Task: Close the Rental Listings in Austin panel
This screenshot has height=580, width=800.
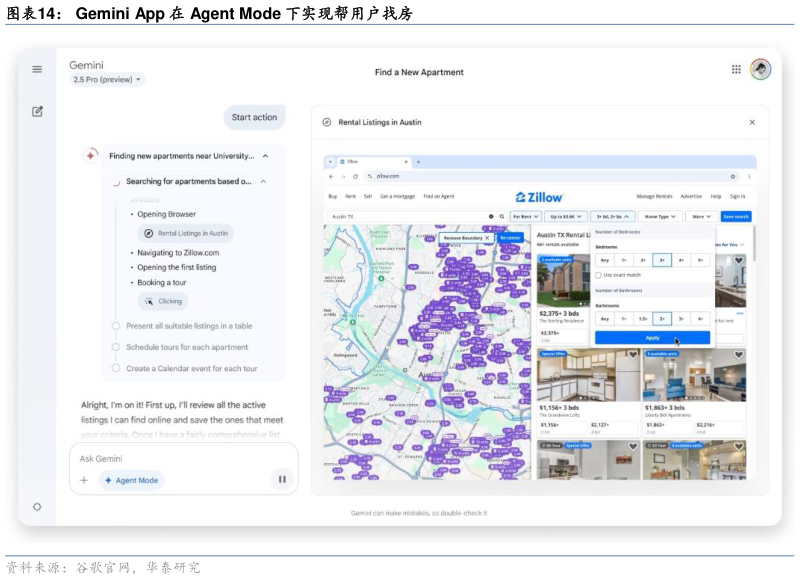Action: pos(752,122)
